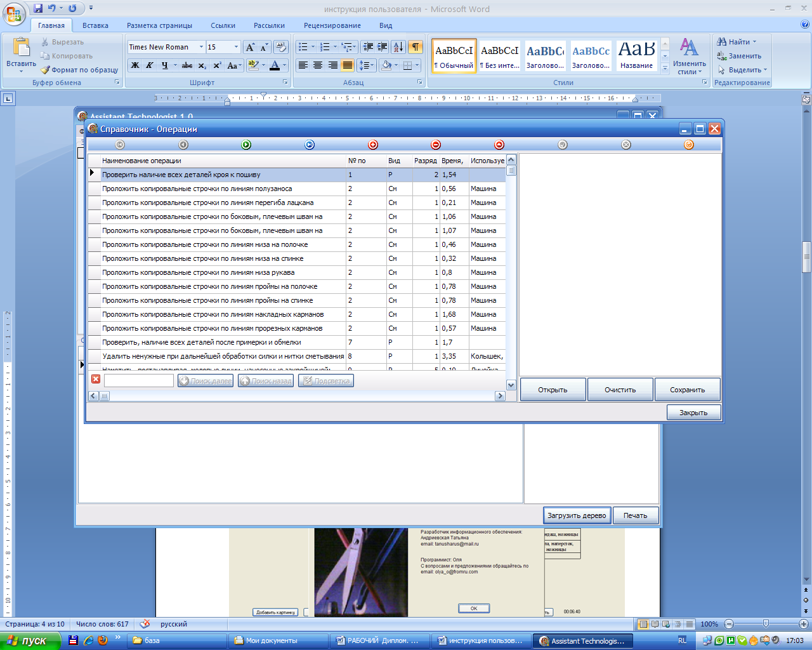Switch to Разметка страницы tab

pos(159,25)
